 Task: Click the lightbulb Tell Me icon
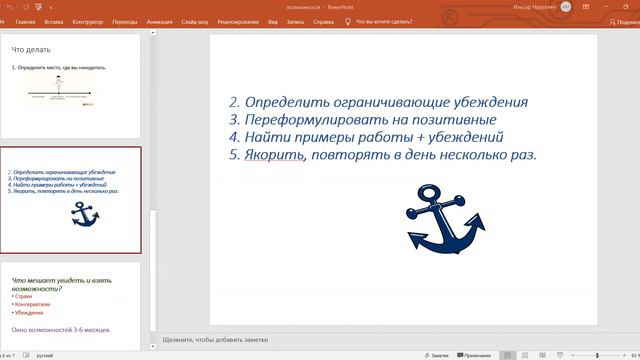coord(347,22)
